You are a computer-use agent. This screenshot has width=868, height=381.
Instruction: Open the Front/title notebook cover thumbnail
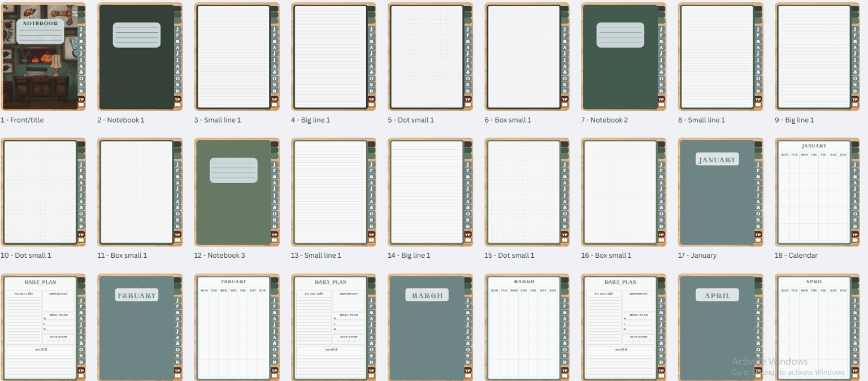(x=43, y=57)
